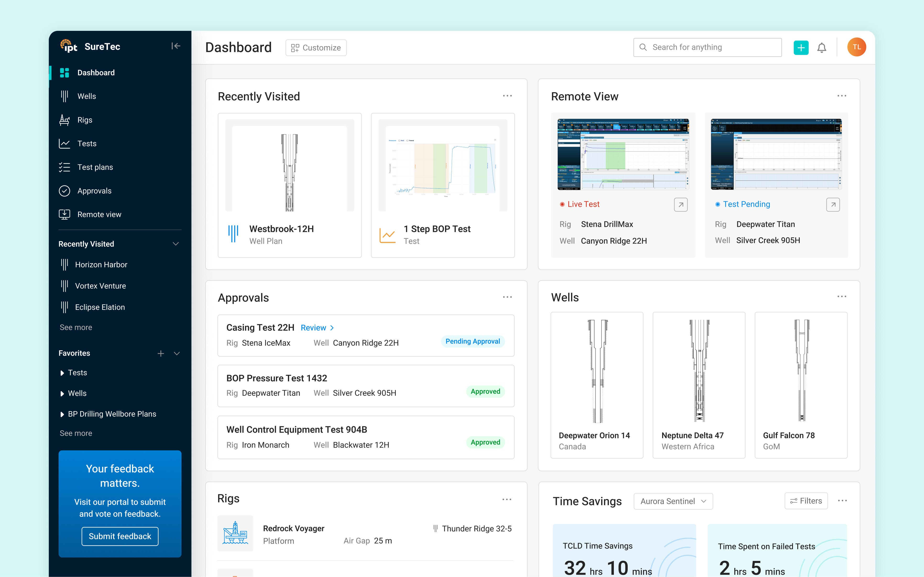This screenshot has width=924, height=577.
Task: Collapse the Recently Visited sidebar section
Action: 176,244
